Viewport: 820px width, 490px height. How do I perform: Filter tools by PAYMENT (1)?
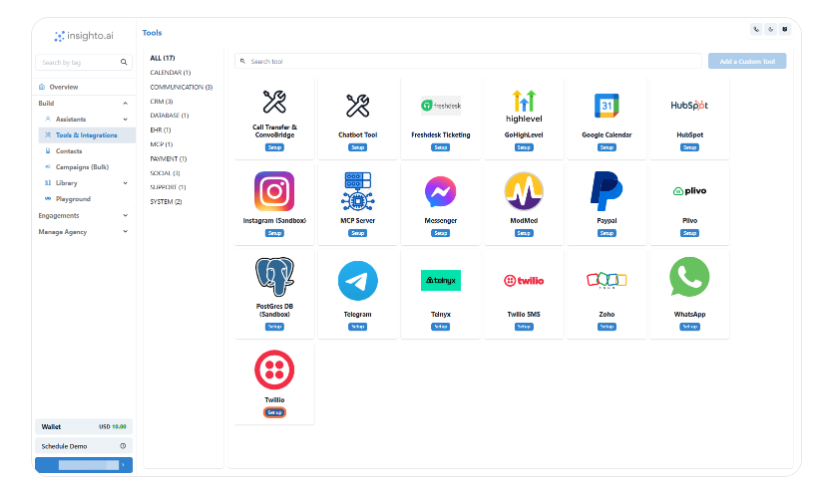point(168,158)
